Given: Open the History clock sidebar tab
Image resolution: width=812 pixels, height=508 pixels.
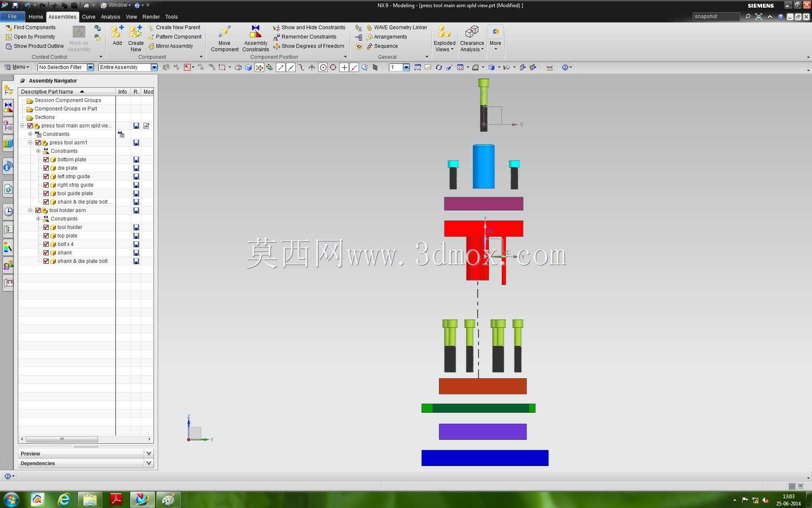Looking at the screenshot, I should click(8, 211).
